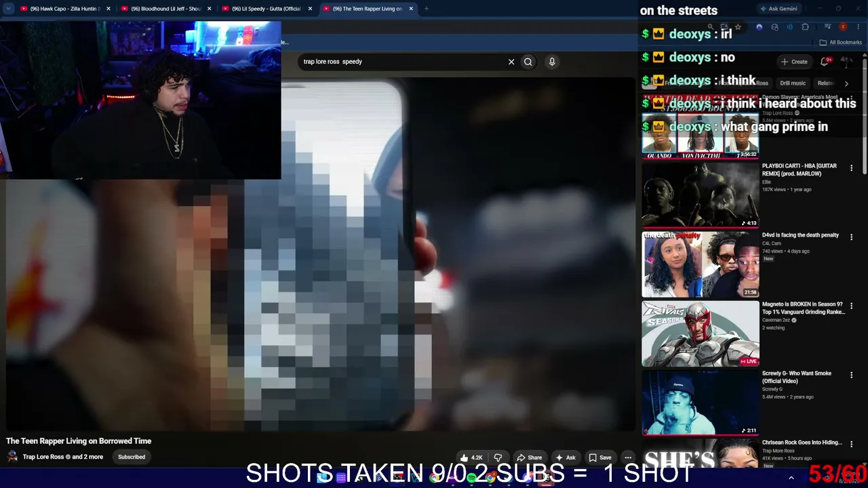Open Screwly G- Who Want Smoke title
Viewport: 868px width, 488px height.
(x=797, y=377)
